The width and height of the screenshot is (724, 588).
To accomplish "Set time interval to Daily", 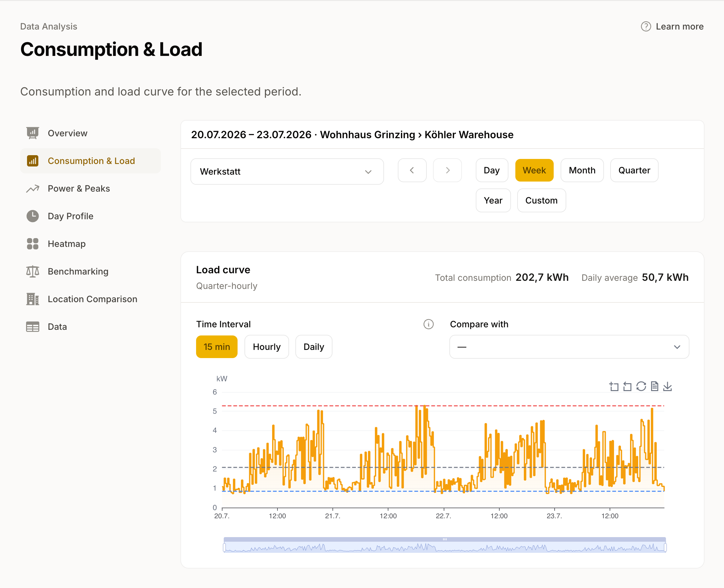I will click(313, 347).
